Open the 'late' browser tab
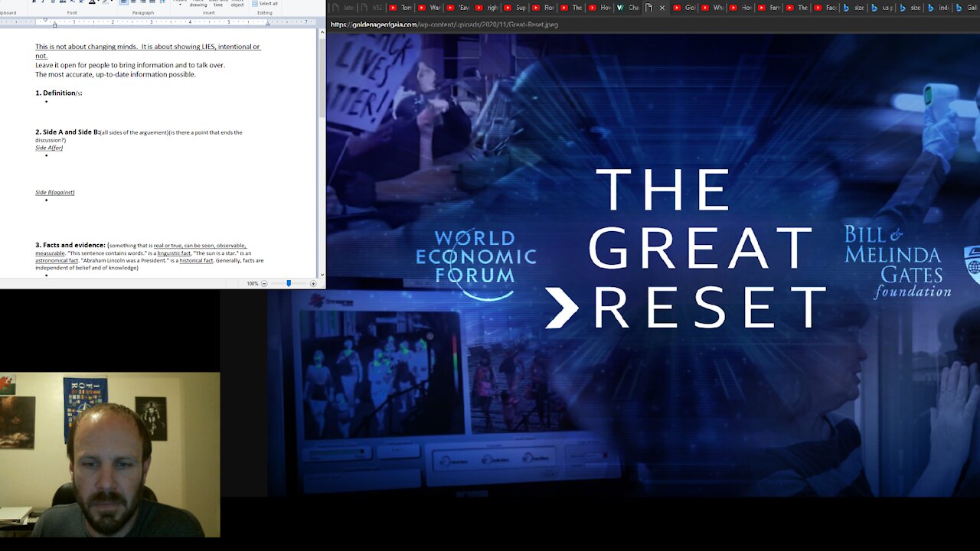The image size is (980, 551). pyautogui.click(x=343, y=8)
